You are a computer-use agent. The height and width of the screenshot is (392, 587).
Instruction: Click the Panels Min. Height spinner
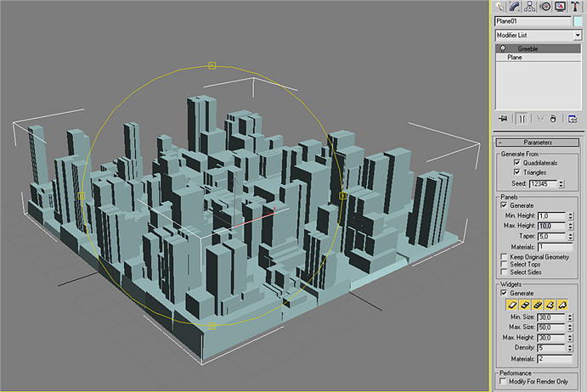coord(571,216)
